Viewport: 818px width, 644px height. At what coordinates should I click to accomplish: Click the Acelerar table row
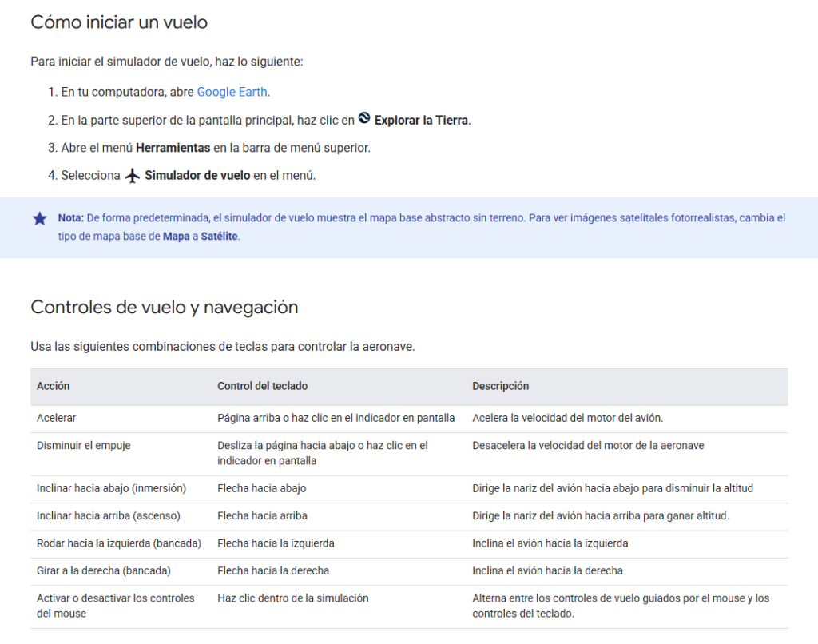pyautogui.click(x=409, y=419)
